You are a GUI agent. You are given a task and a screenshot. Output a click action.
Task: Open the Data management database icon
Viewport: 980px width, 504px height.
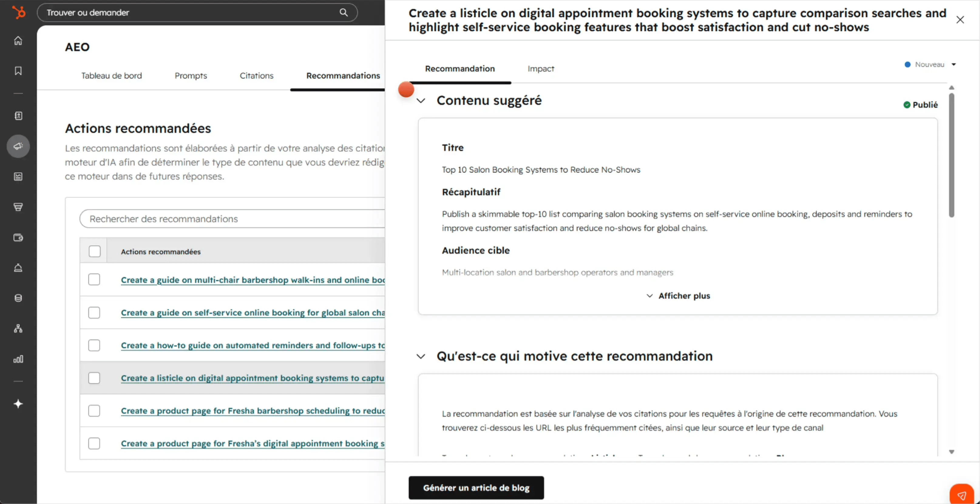pos(18,298)
